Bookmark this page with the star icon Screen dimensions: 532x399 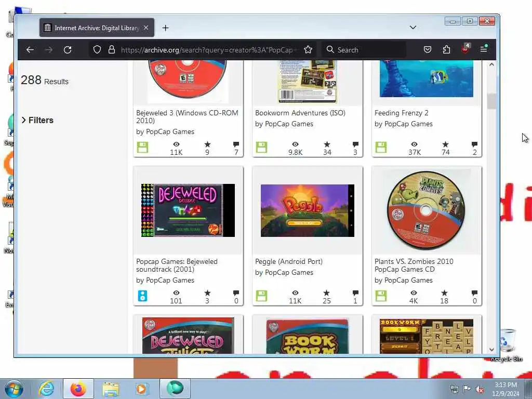tap(308, 49)
